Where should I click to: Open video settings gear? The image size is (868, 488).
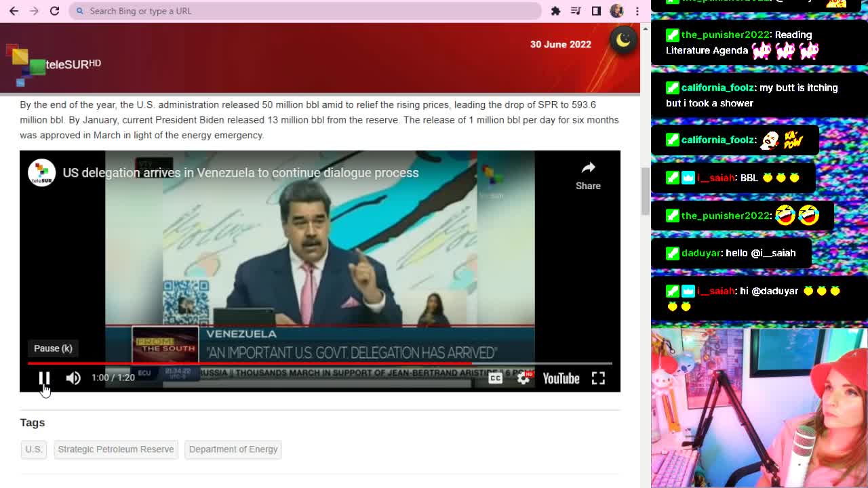pyautogui.click(x=524, y=378)
